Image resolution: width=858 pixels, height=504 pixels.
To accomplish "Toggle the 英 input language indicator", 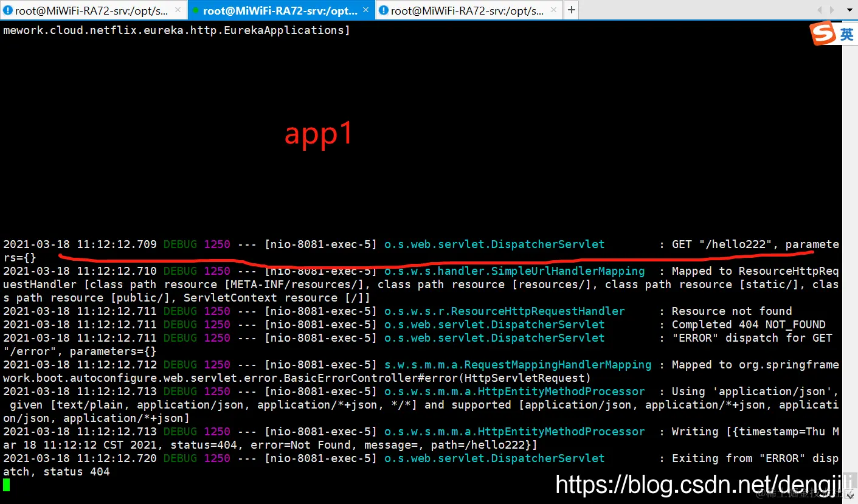I will tap(847, 35).
